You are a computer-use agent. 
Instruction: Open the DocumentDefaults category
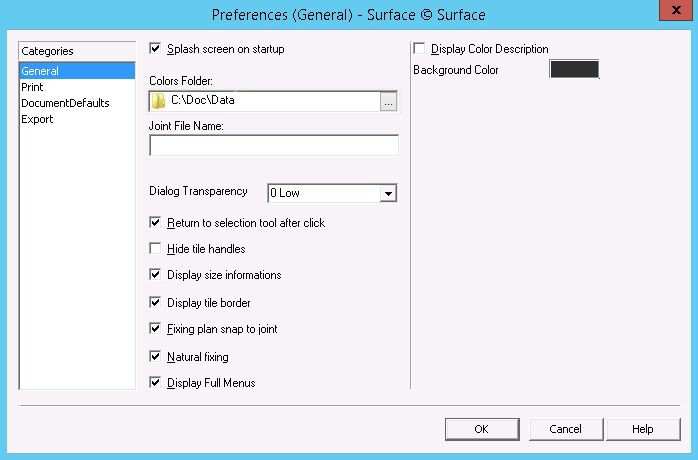pyautogui.click(x=65, y=103)
